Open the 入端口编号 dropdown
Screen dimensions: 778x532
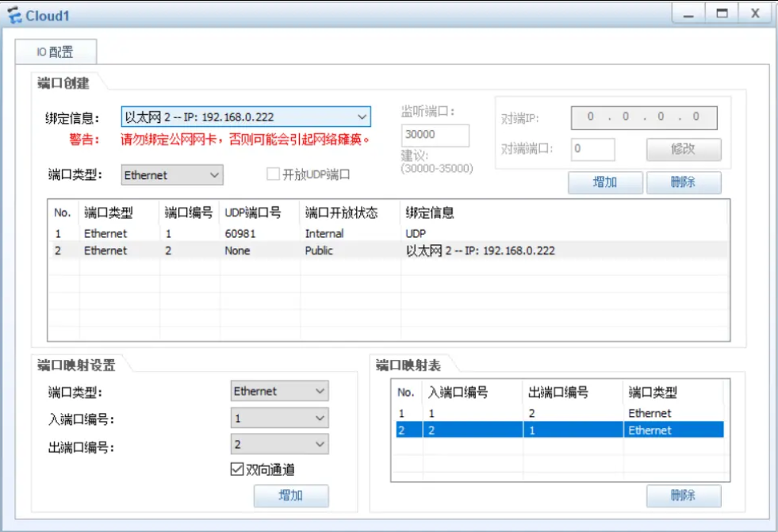pos(279,418)
